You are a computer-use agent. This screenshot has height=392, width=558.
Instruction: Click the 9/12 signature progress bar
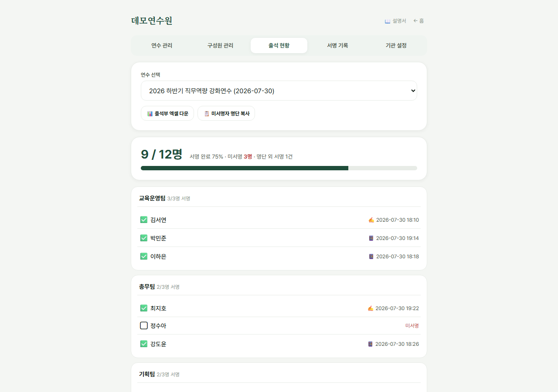click(279, 168)
